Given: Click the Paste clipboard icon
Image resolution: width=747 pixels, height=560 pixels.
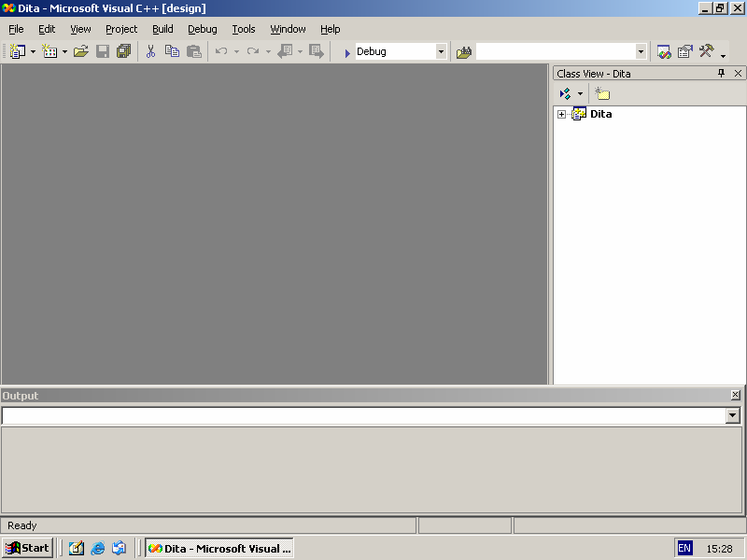Looking at the screenshot, I should point(193,51).
